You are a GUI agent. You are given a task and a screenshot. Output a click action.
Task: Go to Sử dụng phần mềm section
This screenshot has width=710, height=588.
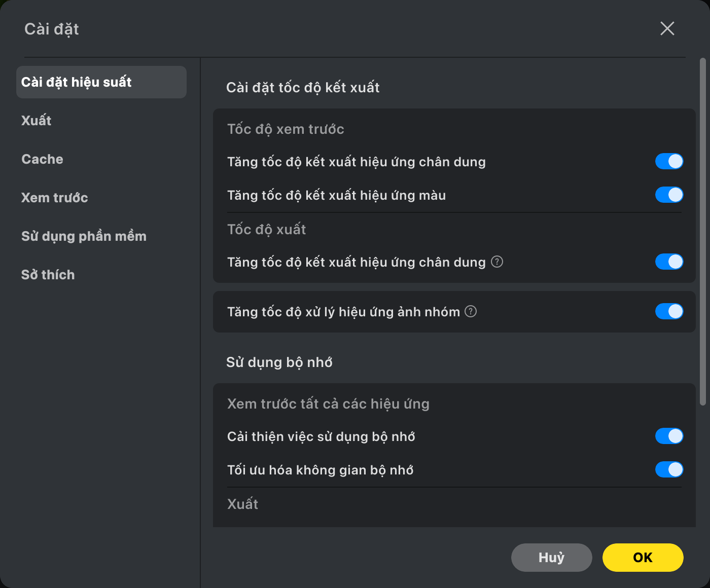point(84,236)
